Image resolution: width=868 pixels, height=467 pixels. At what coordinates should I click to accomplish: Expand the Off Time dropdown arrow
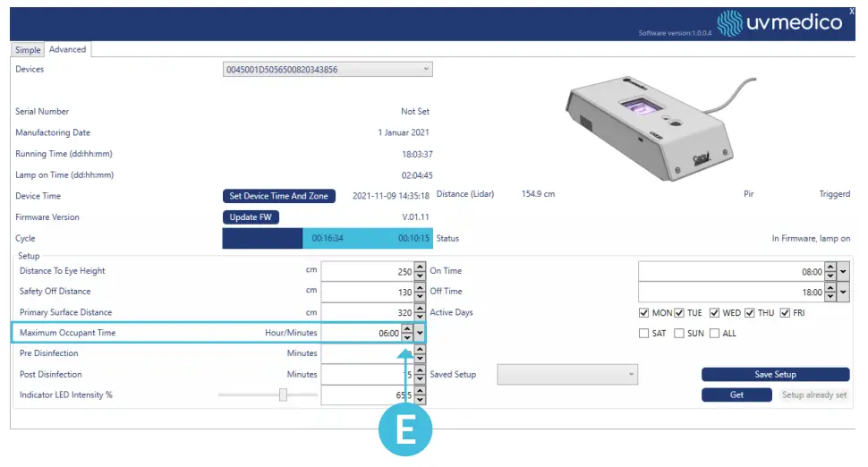click(843, 292)
